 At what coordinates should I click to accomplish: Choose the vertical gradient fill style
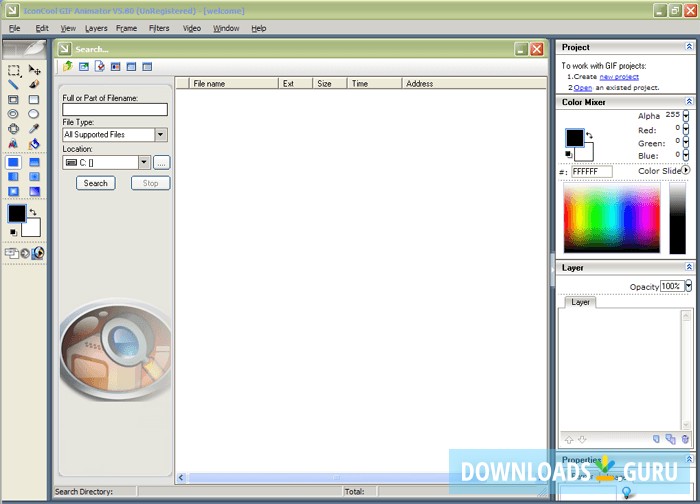point(34,162)
